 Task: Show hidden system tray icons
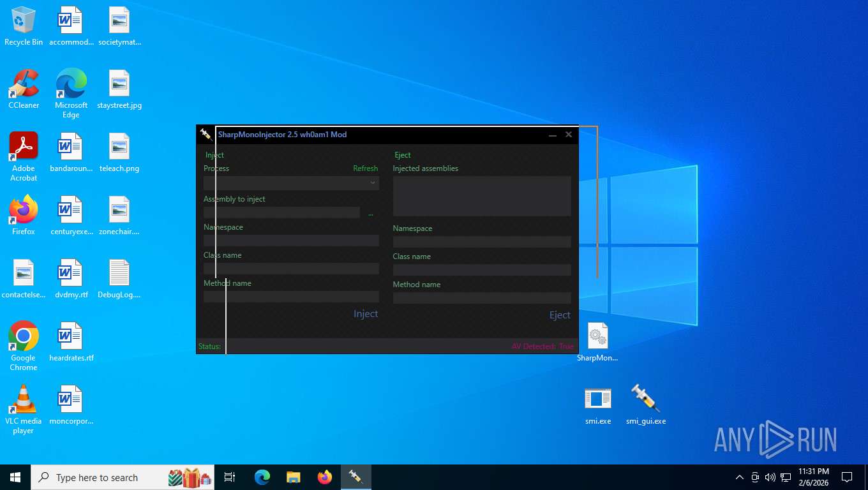(x=740, y=477)
